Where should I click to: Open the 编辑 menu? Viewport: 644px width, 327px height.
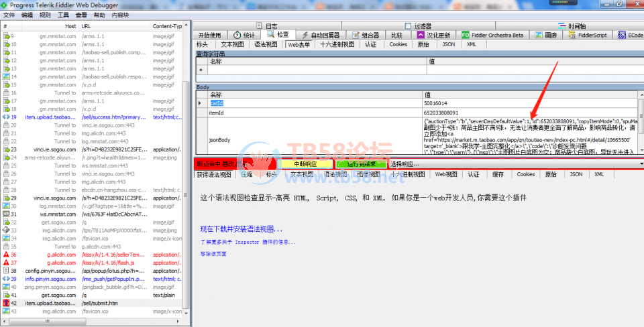click(x=27, y=15)
